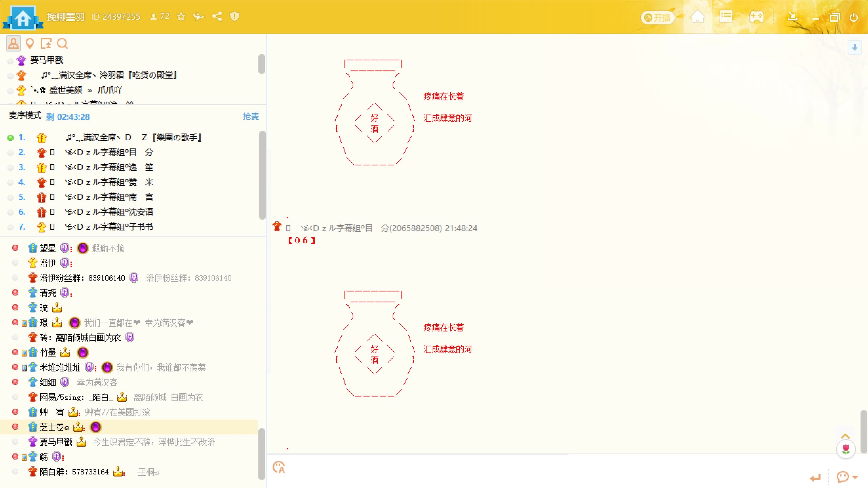Open the game controller icon
Viewport: 868px width, 488px height.
pyautogui.click(x=756, y=17)
